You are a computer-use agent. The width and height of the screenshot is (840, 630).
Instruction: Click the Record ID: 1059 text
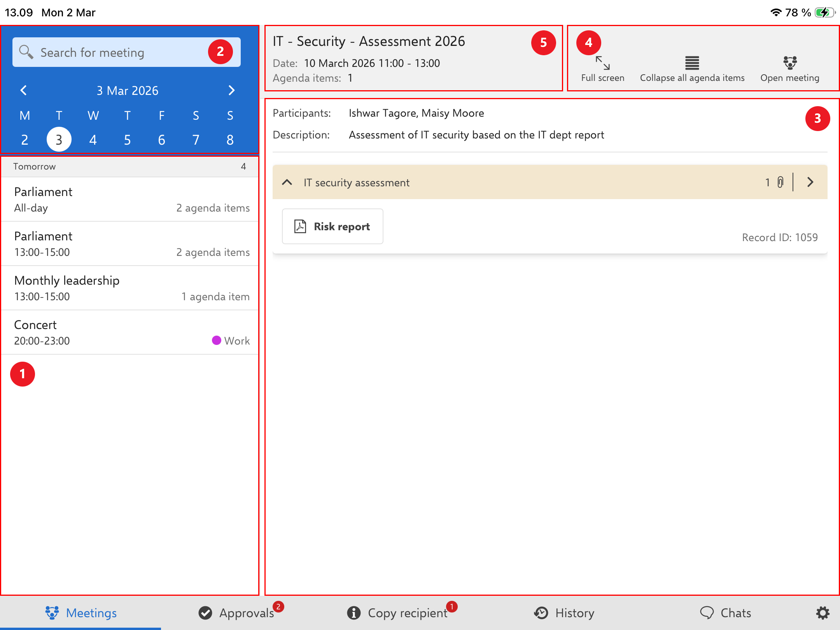click(x=780, y=237)
